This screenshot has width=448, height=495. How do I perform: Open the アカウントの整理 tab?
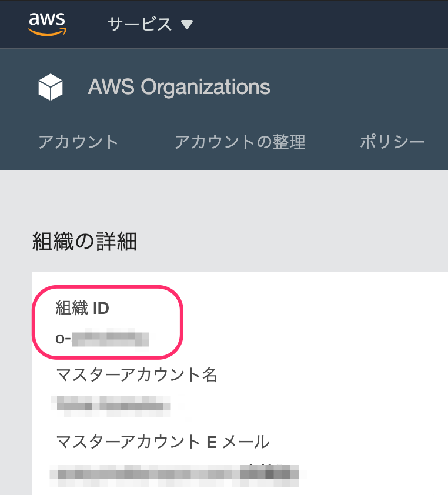(240, 142)
